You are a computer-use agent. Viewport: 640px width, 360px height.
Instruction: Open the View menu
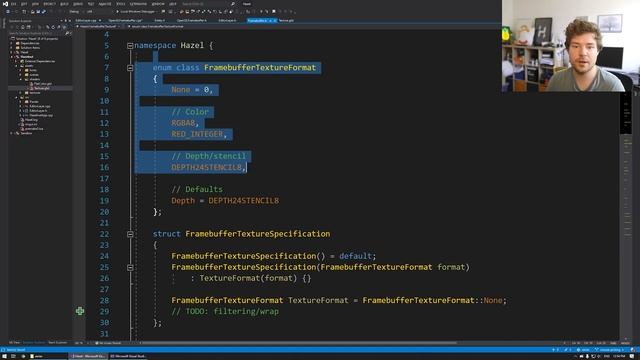click(36, 4)
